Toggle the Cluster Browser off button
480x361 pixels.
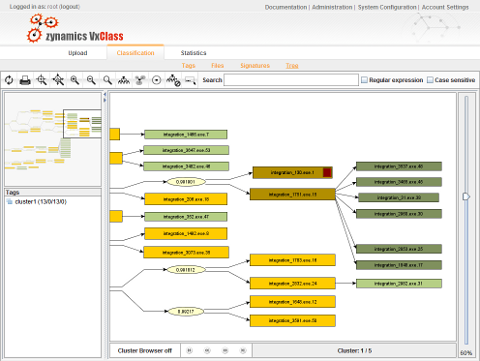point(145,351)
